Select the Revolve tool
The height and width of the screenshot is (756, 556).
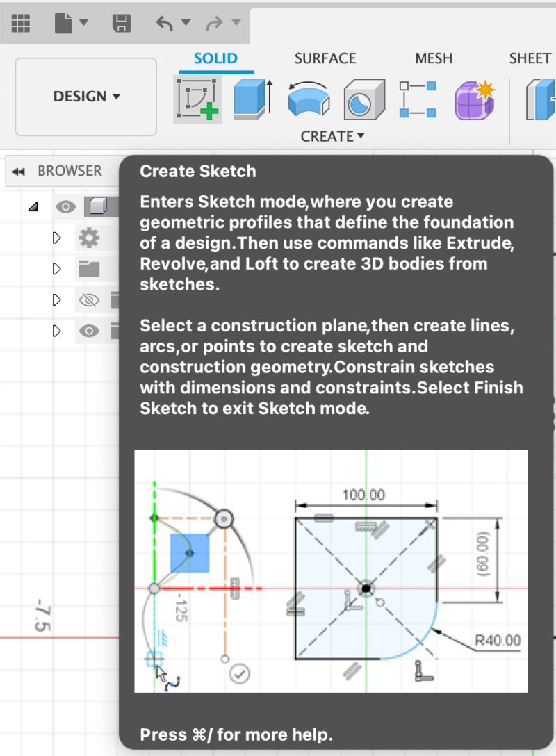pos(308,99)
